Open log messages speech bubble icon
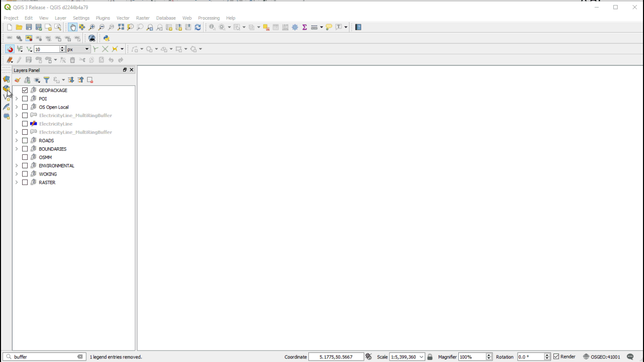The width and height of the screenshot is (644, 362). click(630, 356)
